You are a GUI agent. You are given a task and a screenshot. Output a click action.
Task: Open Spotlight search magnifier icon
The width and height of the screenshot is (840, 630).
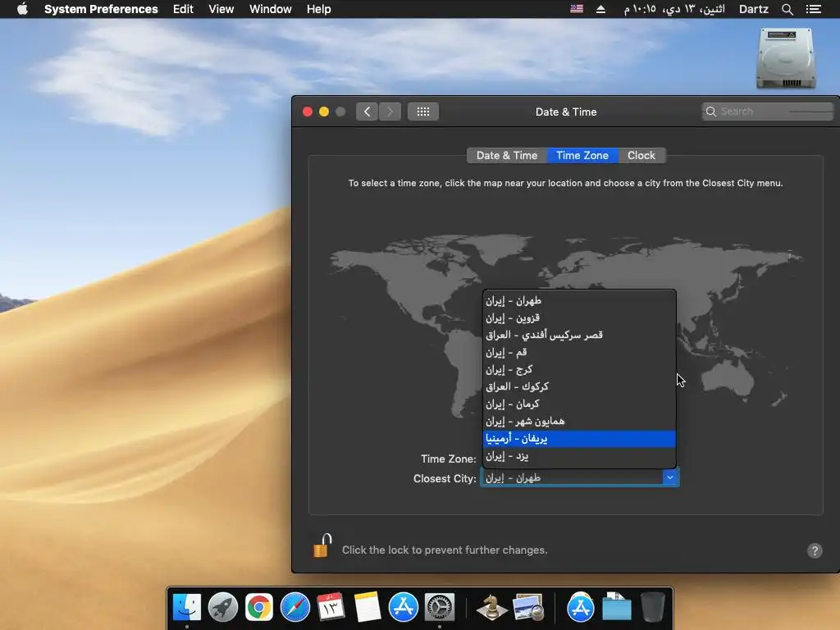click(787, 9)
